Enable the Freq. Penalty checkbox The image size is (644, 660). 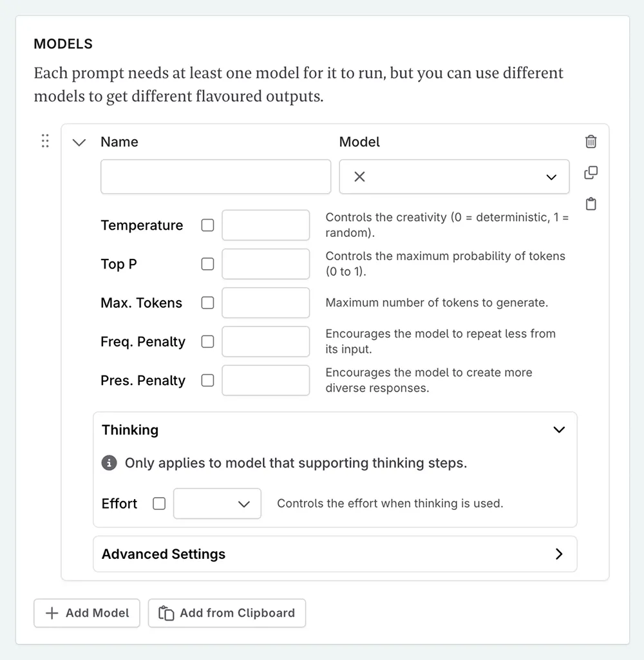pos(207,341)
